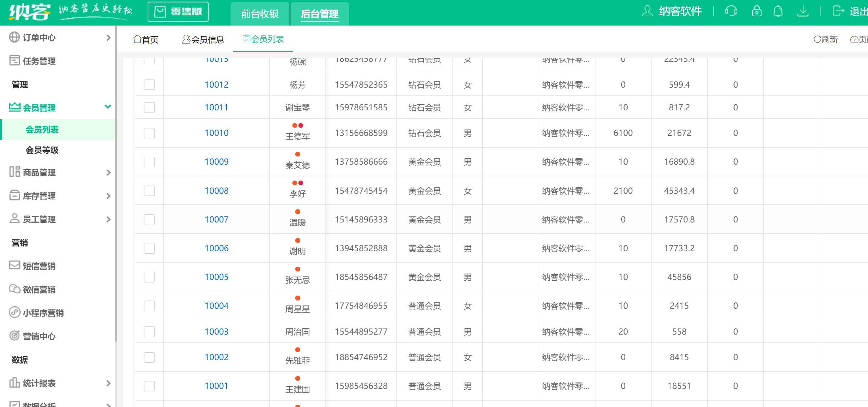Open 小程序营销 from the sidebar

(43, 313)
